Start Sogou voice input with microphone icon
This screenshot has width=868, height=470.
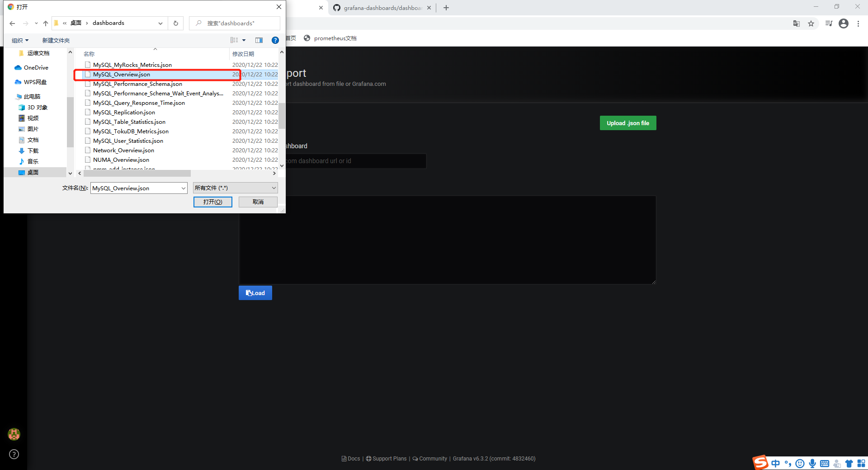(x=812, y=463)
